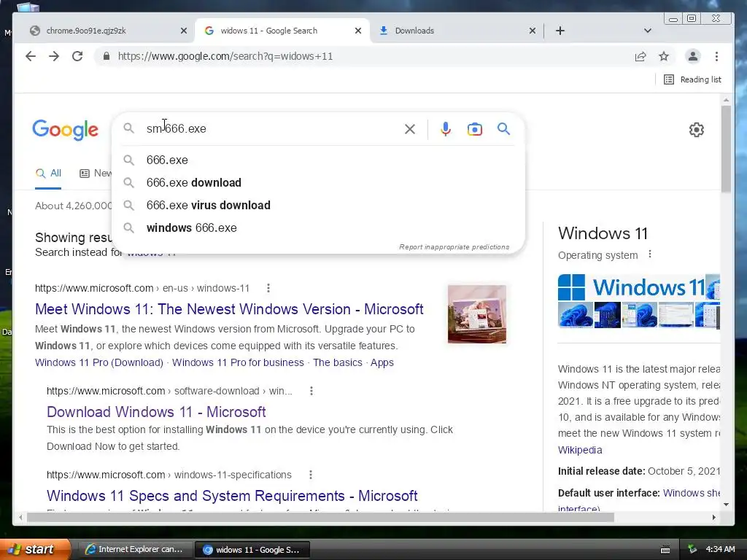Choose the windows 666.exe suggestion

(318, 227)
